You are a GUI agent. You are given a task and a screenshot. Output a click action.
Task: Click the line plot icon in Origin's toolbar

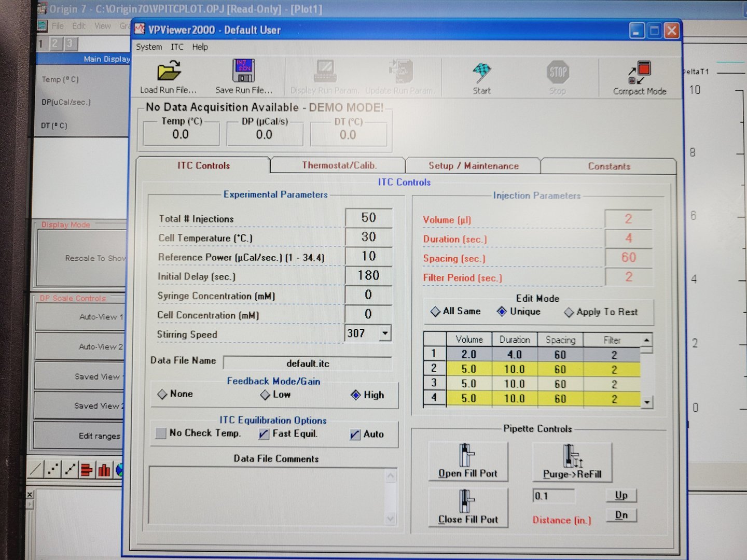34,469
